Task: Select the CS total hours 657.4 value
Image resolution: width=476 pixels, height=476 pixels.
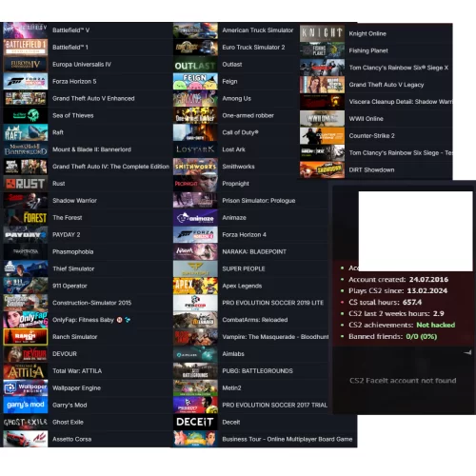Action: point(412,302)
